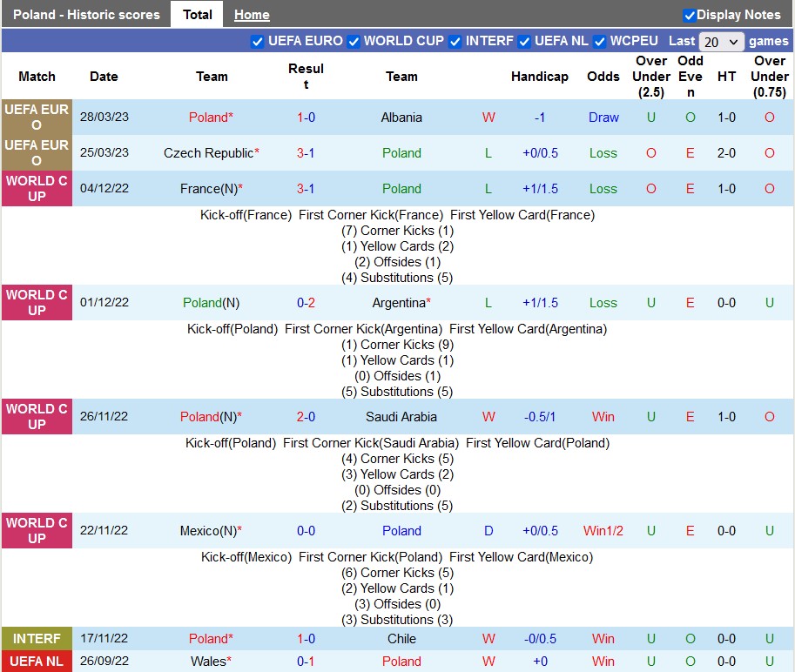Open the Albania team link
795x672 pixels.
[x=401, y=118]
